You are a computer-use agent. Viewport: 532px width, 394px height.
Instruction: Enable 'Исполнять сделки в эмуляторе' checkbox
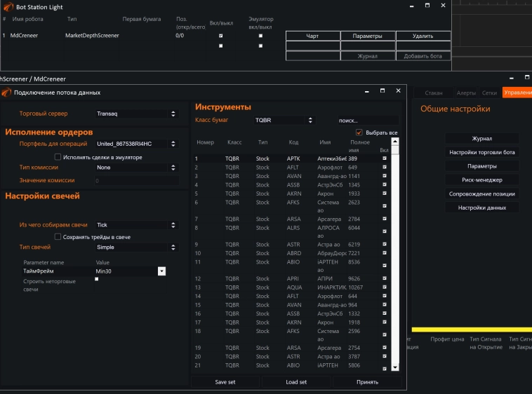coord(58,157)
